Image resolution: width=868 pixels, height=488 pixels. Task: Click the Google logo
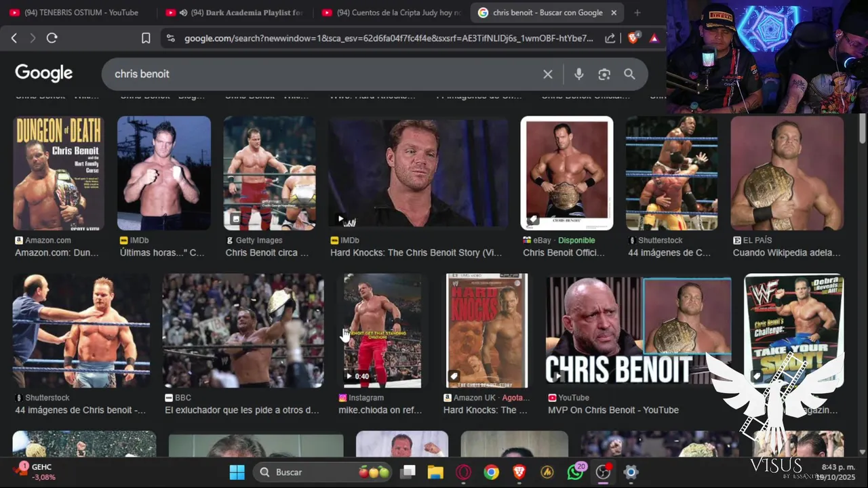(44, 73)
